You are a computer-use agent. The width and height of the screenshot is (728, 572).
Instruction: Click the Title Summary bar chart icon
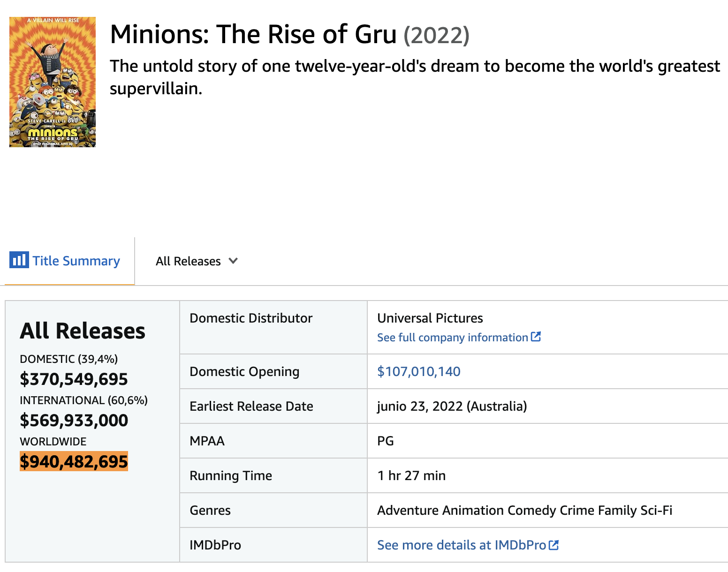point(19,260)
